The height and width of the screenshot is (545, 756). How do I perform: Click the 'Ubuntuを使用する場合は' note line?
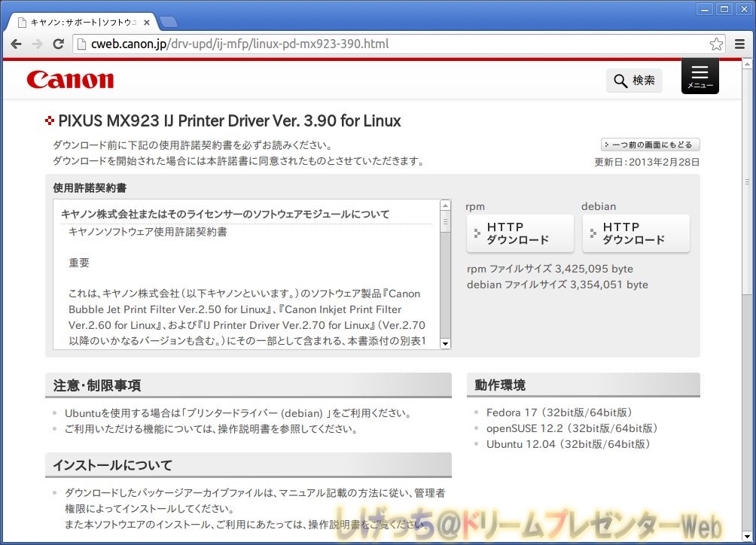tap(238, 413)
